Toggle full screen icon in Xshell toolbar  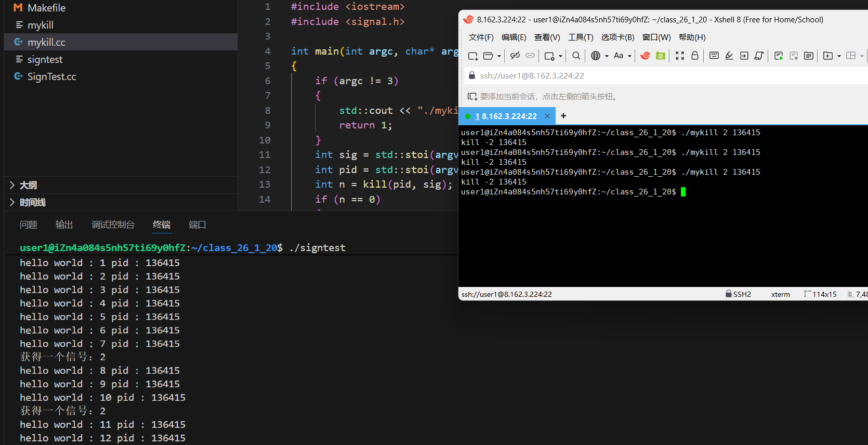click(x=679, y=56)
